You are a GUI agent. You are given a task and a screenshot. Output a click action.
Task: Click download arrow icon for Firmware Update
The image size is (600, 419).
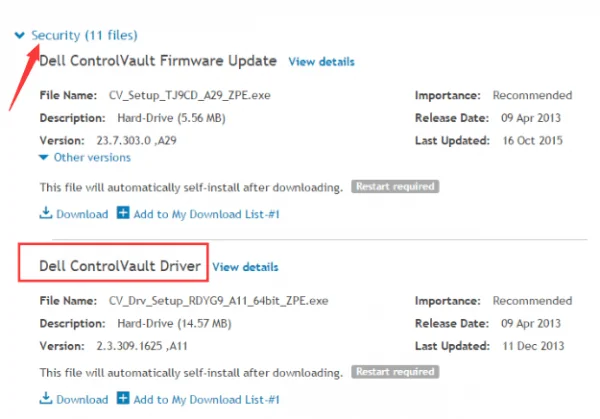coord(46,213)
